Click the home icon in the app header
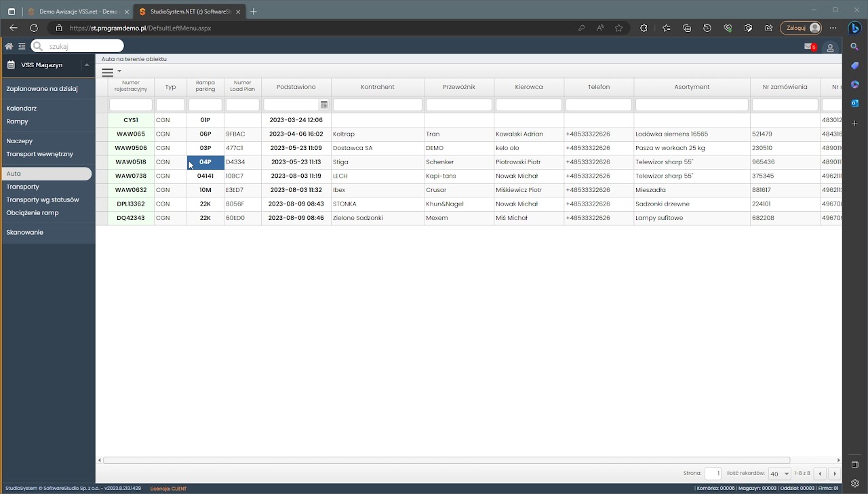This screenshot has width=868, height=494. coord(9,46)
